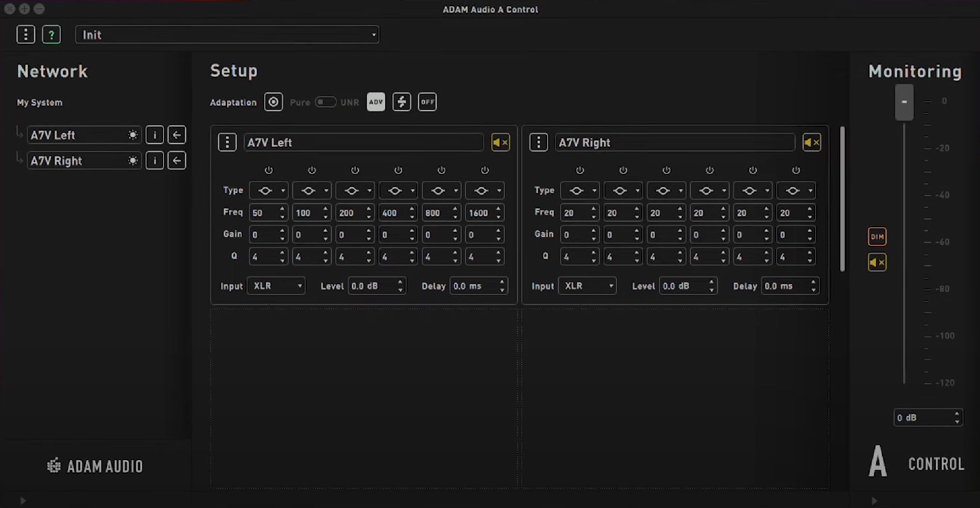
Task: Open the main options menu (three dots) top-left
Action: coord(26,34)
